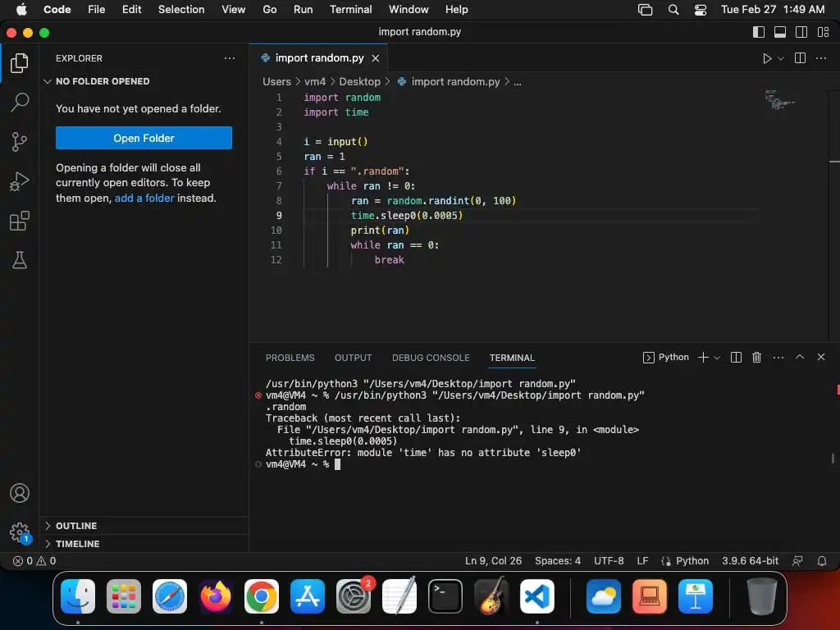Open the run button dropdown arrow
This screenshot has width=840, height=630.
tap(781, 58)
